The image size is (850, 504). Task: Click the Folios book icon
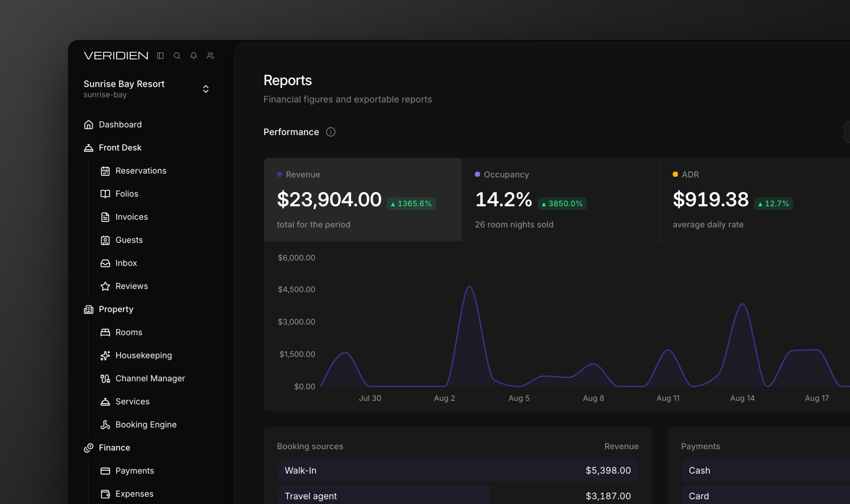pos(105,194)
